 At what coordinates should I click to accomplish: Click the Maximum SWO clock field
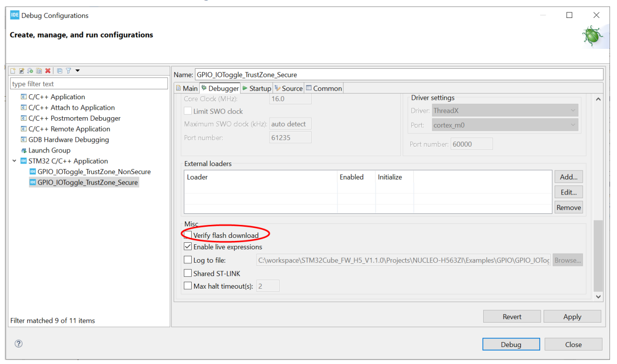click(x=291, y=124)
